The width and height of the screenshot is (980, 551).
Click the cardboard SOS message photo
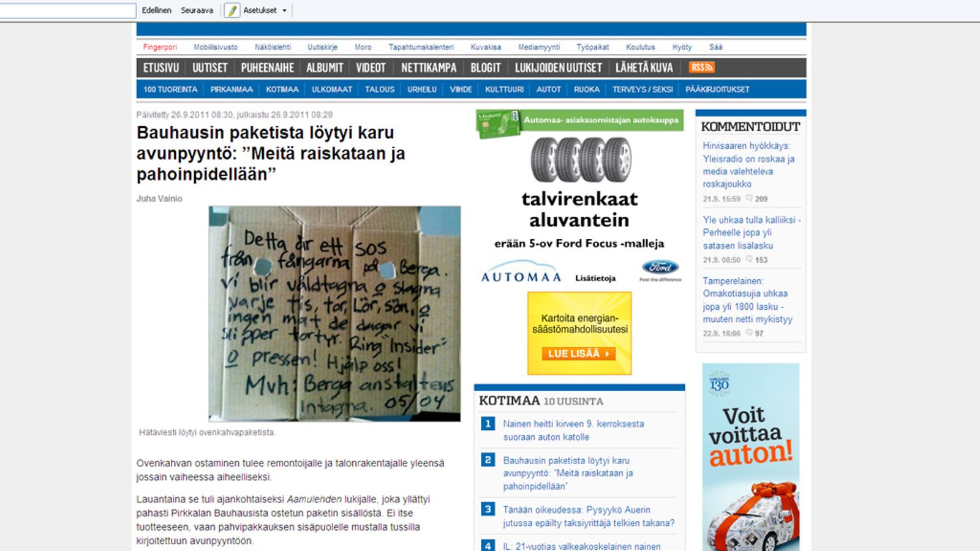[334, 313]
